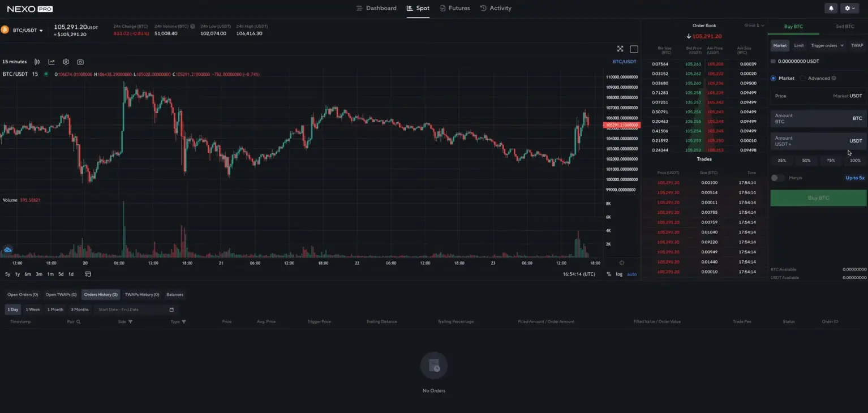Filter order history by 1 Day
Viewport: 868px width, 413px height.
click(12, 309)
